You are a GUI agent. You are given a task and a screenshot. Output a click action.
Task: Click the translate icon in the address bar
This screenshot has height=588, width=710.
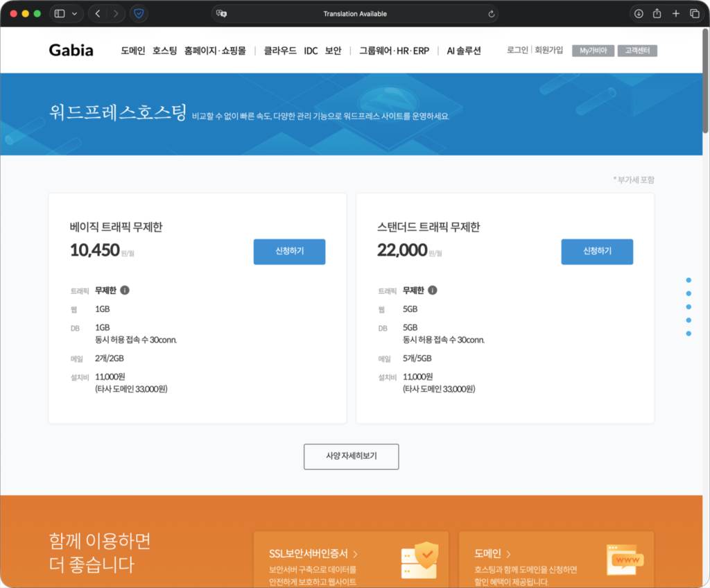[221, 14]
